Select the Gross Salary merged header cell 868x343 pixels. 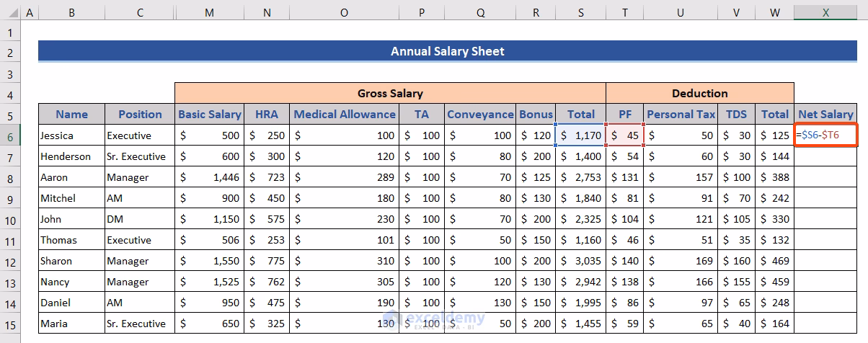tap(390, 93)
